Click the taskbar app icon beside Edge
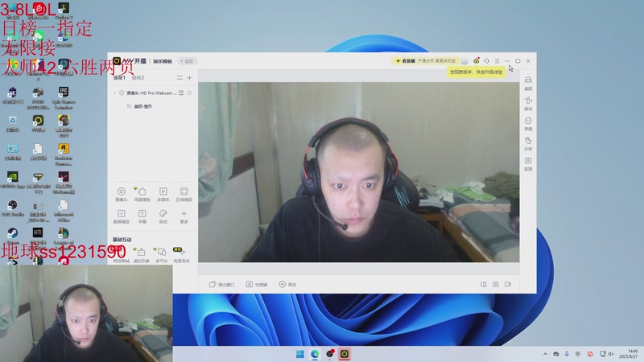The height and width of the screenshot is (362, 644). [x=330, y=354]
